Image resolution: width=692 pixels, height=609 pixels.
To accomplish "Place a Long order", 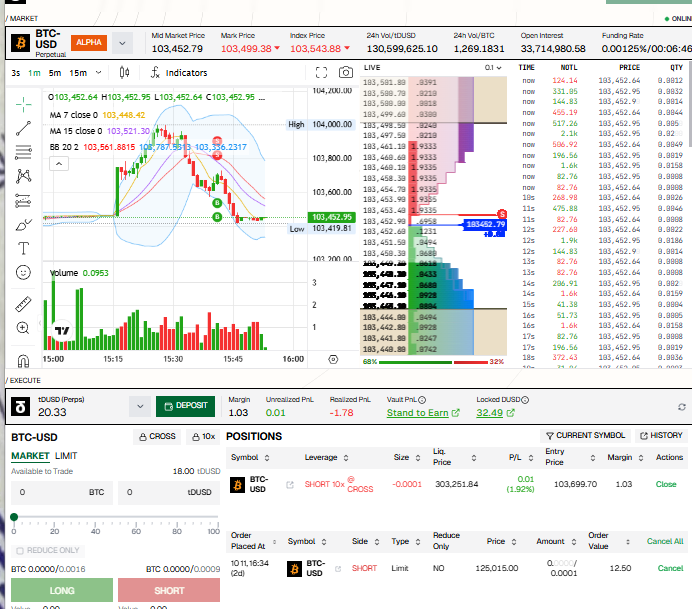I will tap(62, 590).
